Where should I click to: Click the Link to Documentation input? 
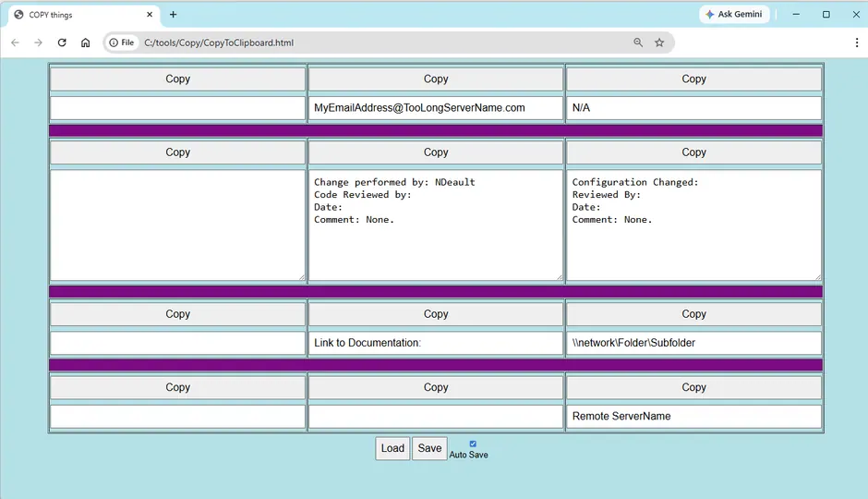click(x=436, y=343)
